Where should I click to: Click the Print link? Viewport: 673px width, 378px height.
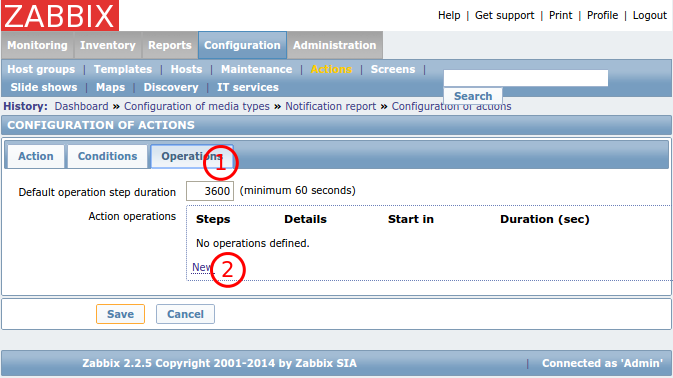tap(561, 15)
